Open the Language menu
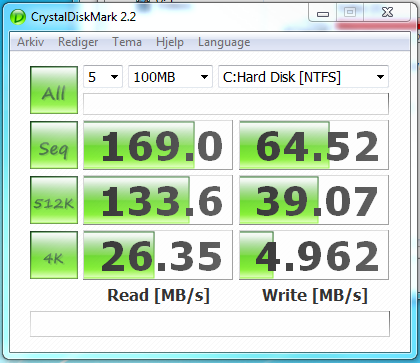Screen dimensions: 420x363 pos(224,42)
